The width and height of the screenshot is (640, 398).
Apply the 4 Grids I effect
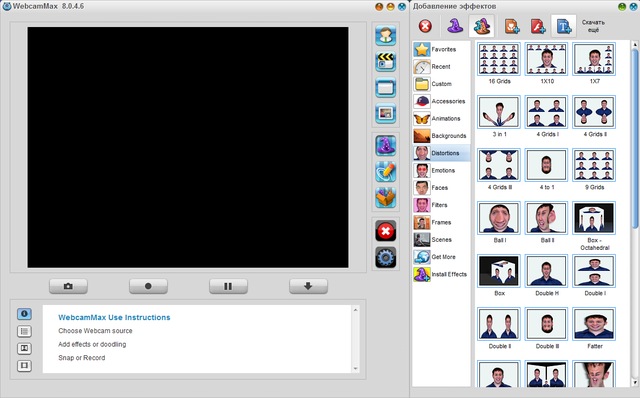547,112
